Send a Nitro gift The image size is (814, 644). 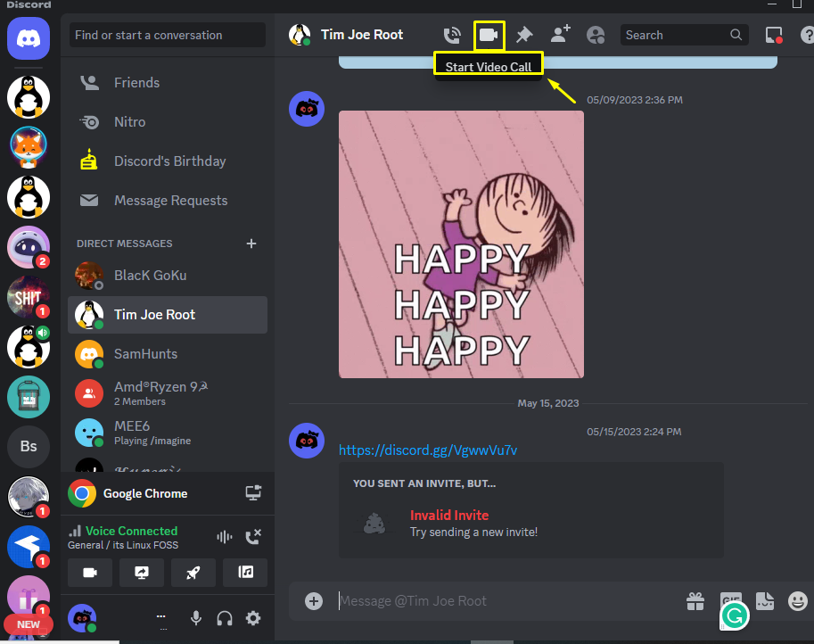695,601
